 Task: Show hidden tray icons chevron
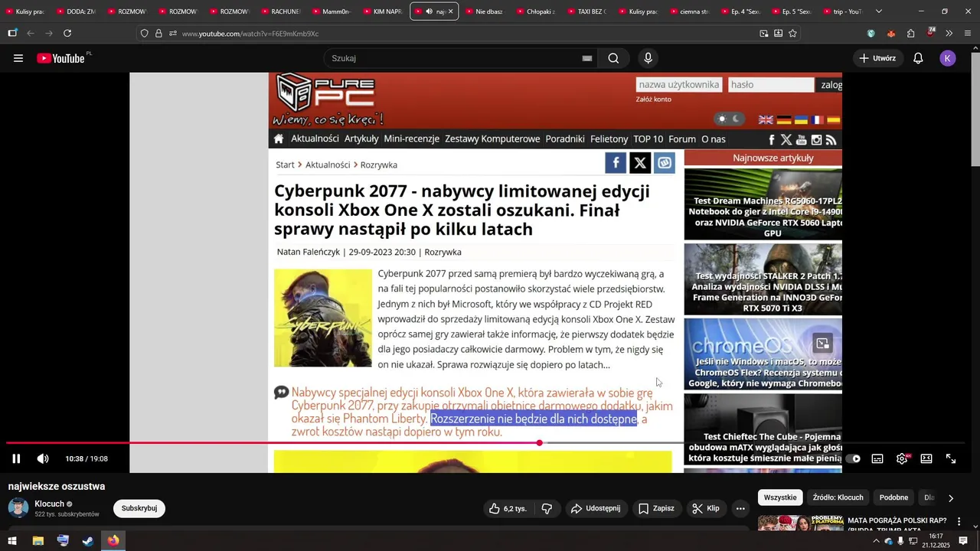coord(876,541)
